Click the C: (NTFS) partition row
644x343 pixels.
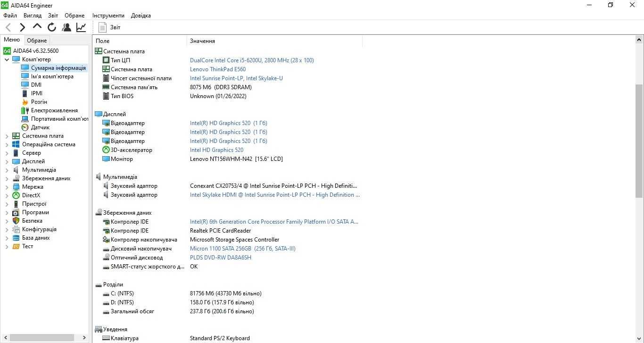point(228,293)
